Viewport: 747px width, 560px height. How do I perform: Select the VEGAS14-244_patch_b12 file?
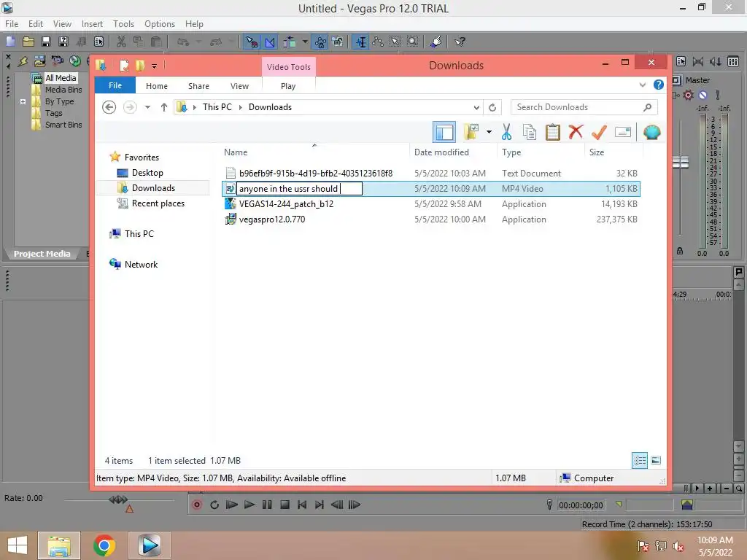(286, 204)
